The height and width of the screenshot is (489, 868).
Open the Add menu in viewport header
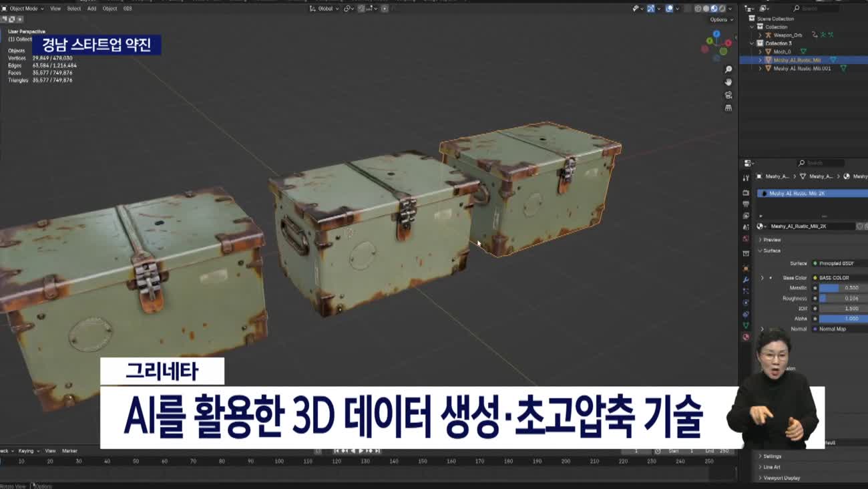(x=91, y=9)
